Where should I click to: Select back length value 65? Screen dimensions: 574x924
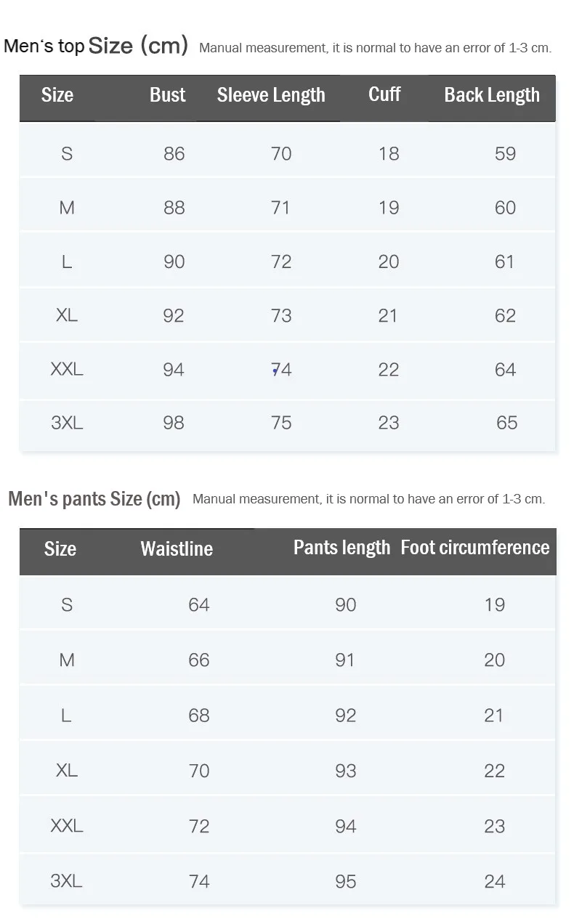click(x=506, y=423)
